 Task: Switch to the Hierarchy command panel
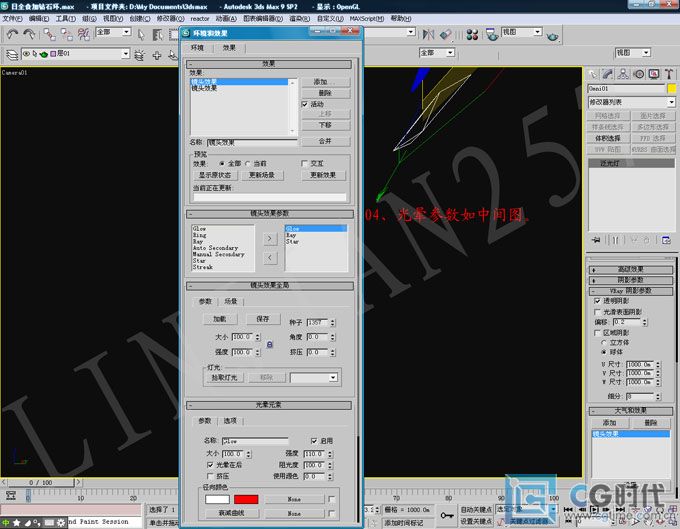623,74
